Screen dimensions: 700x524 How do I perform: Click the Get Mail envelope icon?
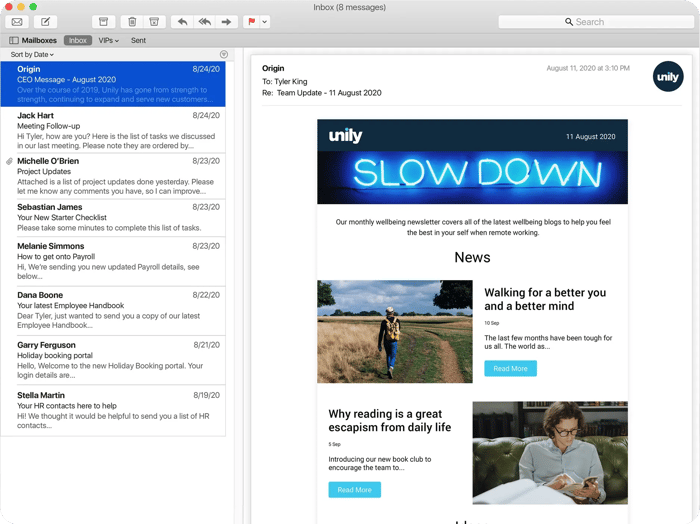17,22
